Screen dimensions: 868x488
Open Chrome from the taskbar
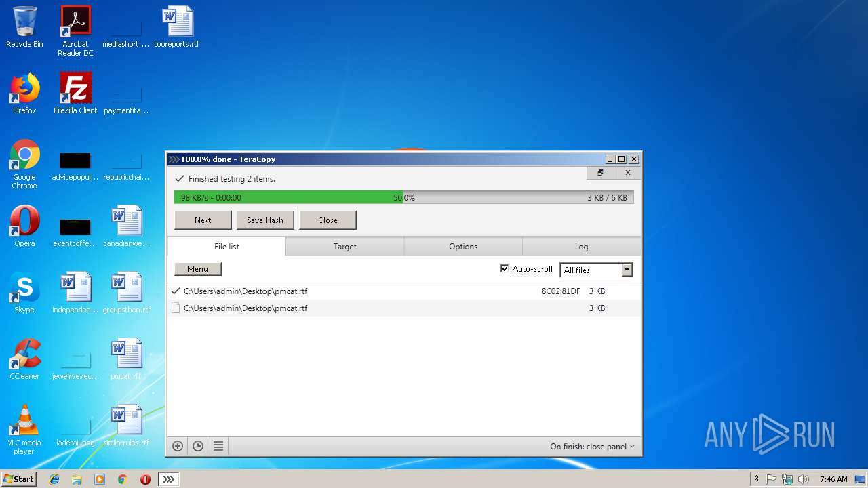tap(122, 479)
